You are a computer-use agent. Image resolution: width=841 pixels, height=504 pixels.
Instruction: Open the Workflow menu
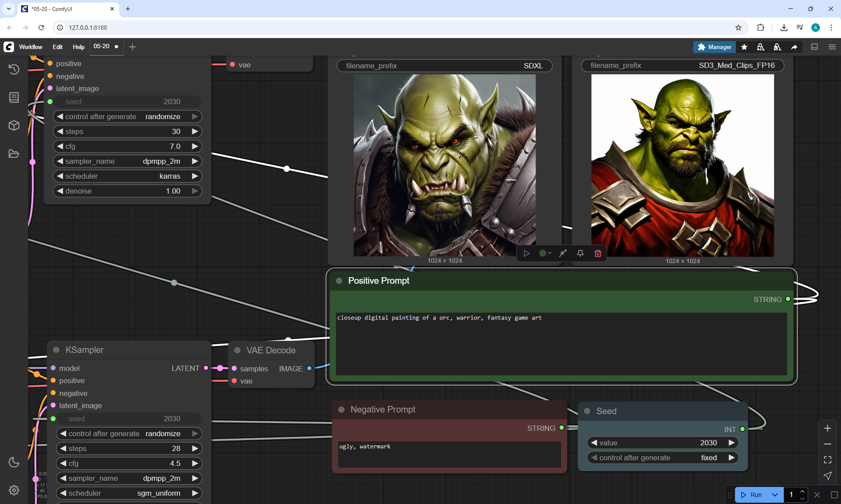coord(31,47)
